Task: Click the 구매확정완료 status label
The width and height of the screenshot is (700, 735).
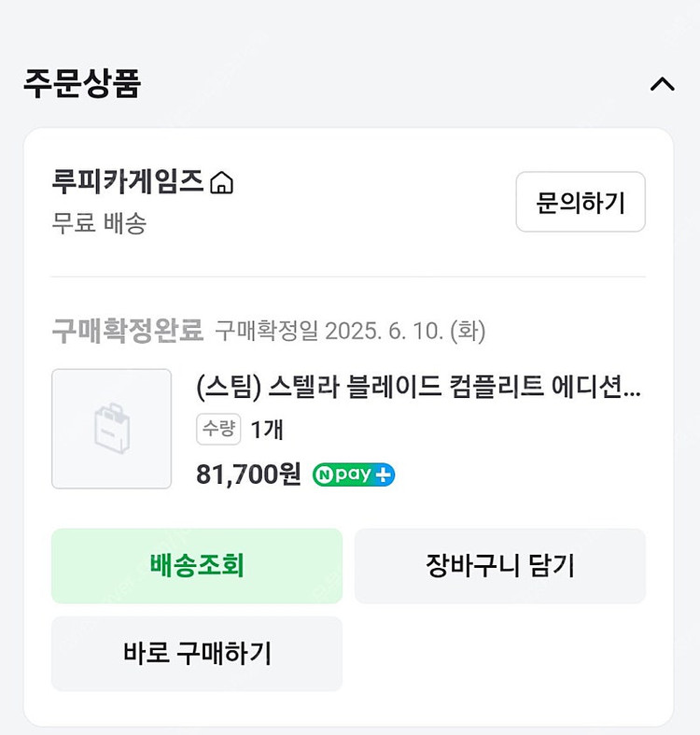Action: click(127, 330)
